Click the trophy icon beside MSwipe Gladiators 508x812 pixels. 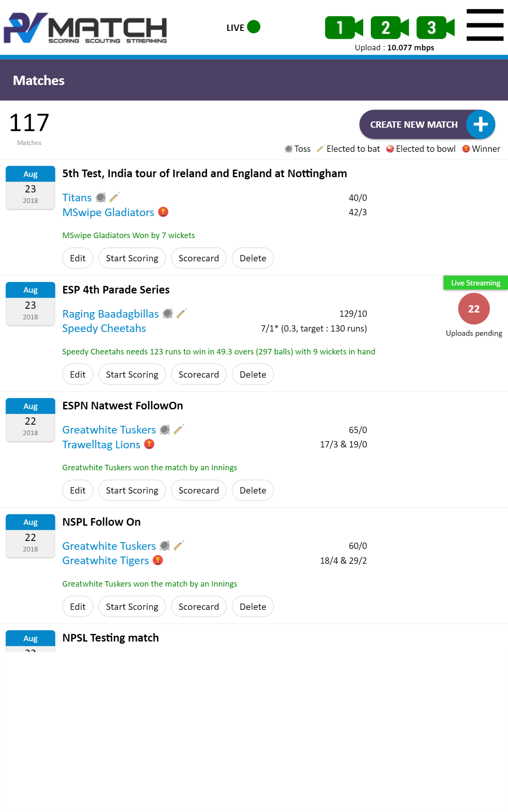point(163,212)
